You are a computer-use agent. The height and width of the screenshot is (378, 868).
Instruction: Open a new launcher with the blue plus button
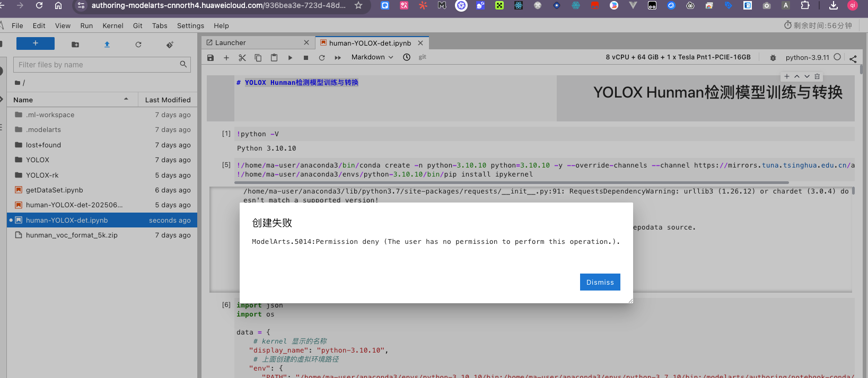click(x=36, y=43)
